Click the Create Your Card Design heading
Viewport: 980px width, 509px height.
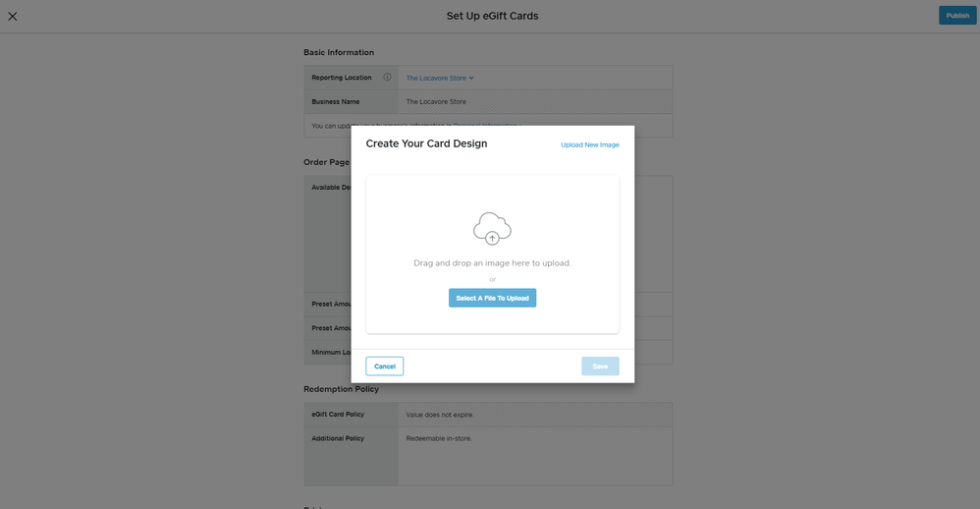pyautogui.click(x=426, y=143)
